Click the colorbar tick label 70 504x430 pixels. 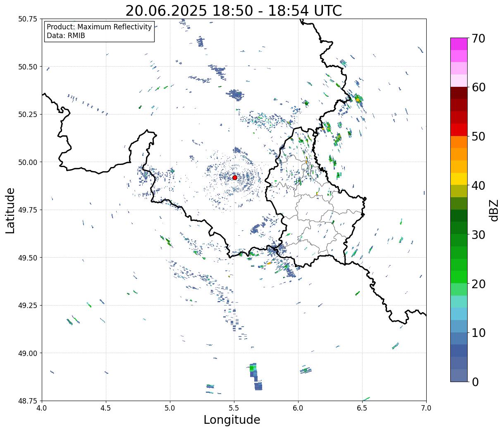[x=478, y=38]
